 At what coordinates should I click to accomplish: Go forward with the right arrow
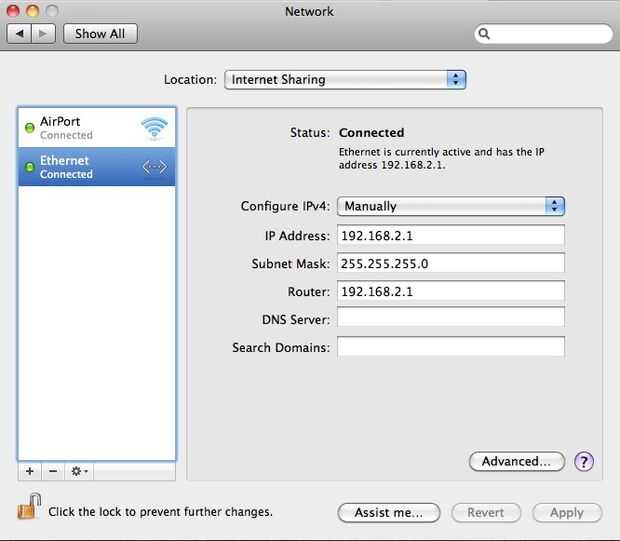pyautogui.click(x=44, y=34)
